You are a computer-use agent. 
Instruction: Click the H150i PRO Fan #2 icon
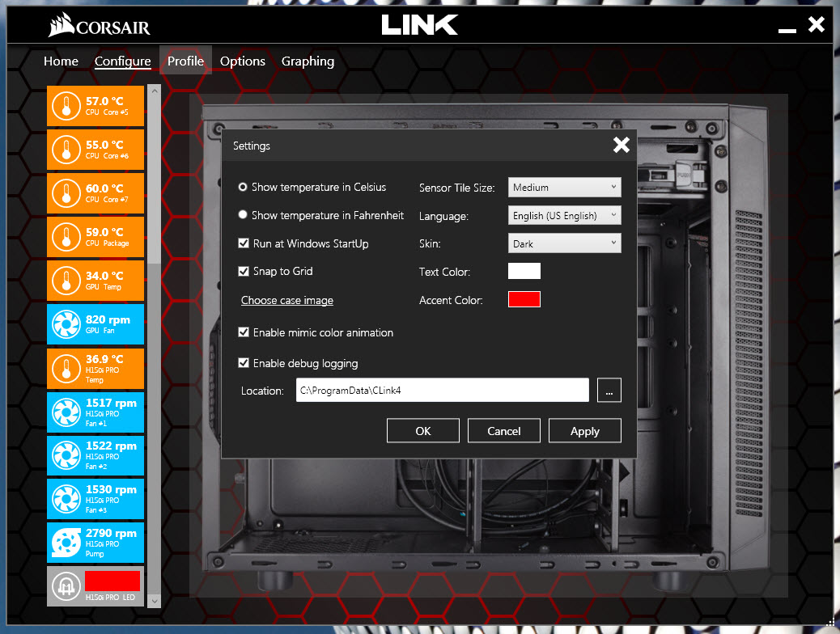point(66,456)
